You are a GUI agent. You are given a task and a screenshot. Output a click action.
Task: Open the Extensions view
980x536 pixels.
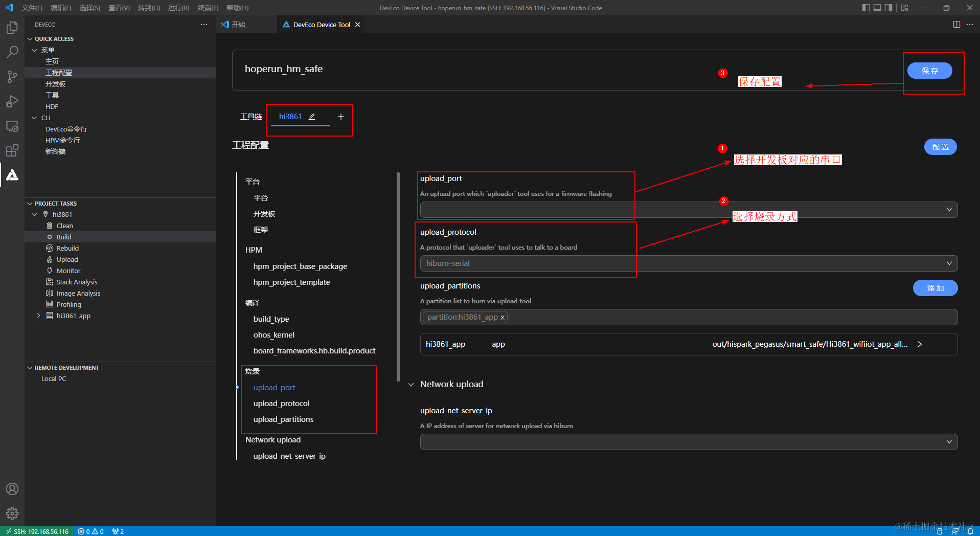tap(12, 150)
